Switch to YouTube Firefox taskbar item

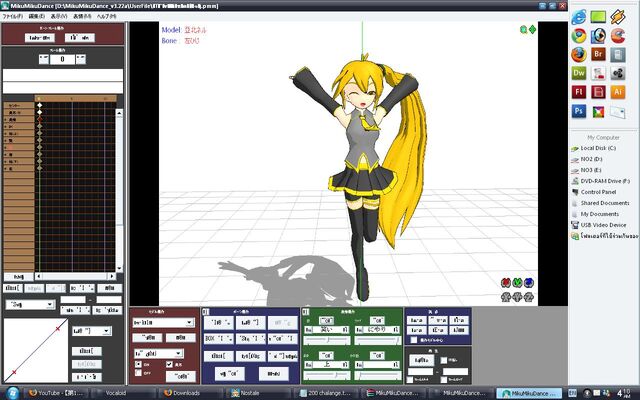(x=58, y=393)
